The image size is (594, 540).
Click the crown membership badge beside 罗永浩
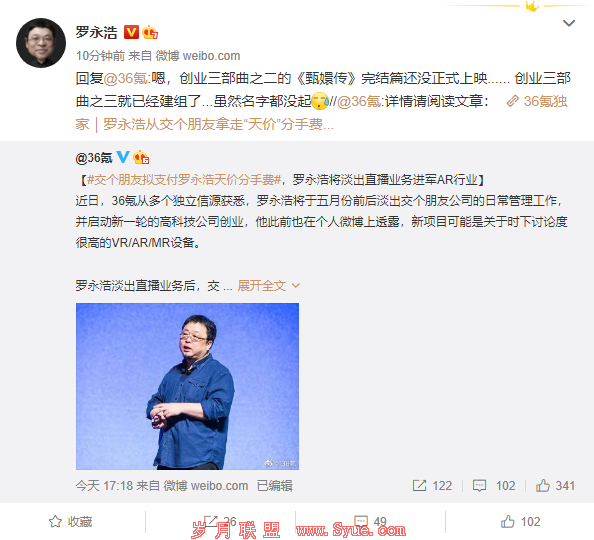pos(150,32)
